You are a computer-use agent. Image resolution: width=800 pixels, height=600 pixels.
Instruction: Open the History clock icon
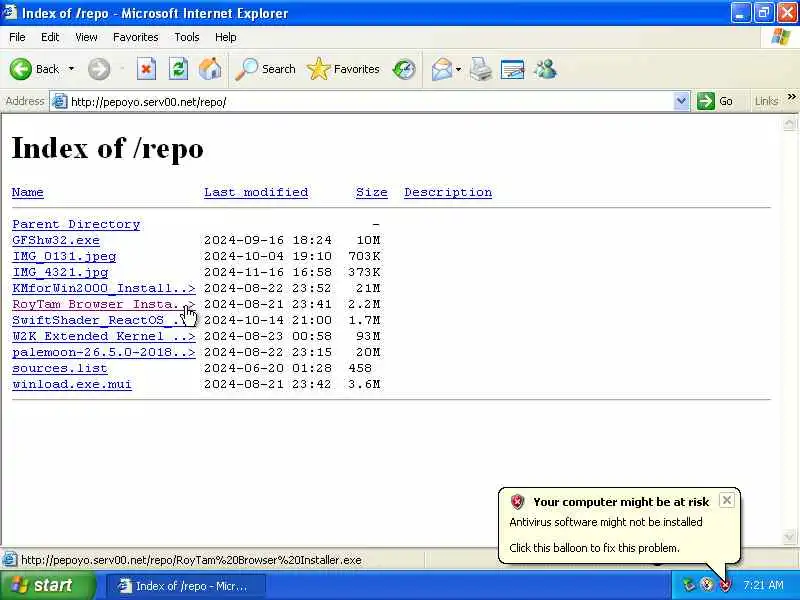pyautogui.click(x=404, y=69)
